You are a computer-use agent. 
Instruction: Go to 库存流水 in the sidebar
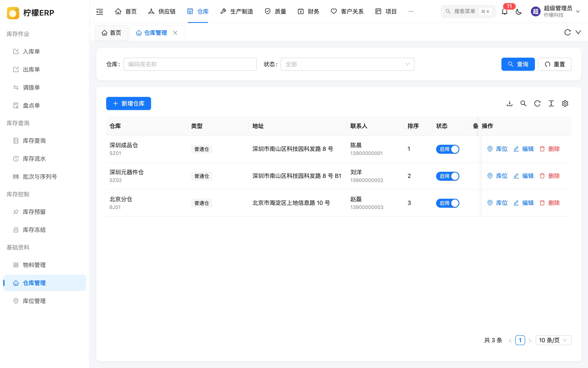pyautogui.click(x=45, y=159)
